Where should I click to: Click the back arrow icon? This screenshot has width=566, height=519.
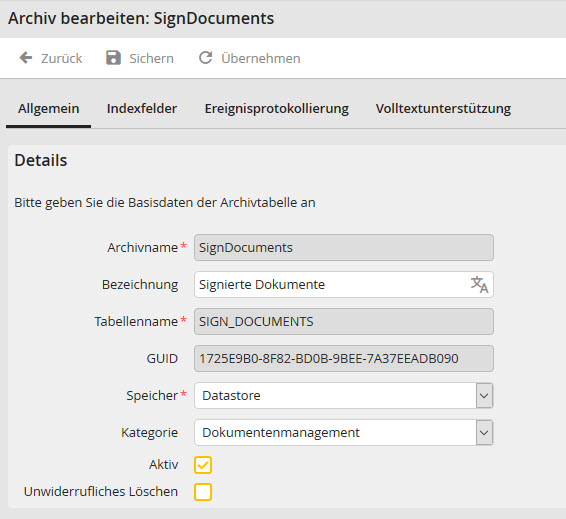coord(26,58)
